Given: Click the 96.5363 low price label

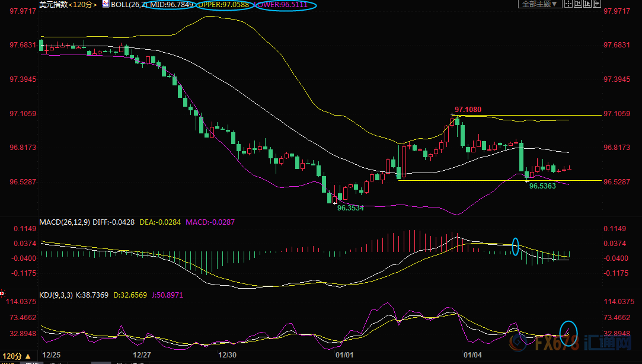Looking at the screenshot, I should 542,186.
